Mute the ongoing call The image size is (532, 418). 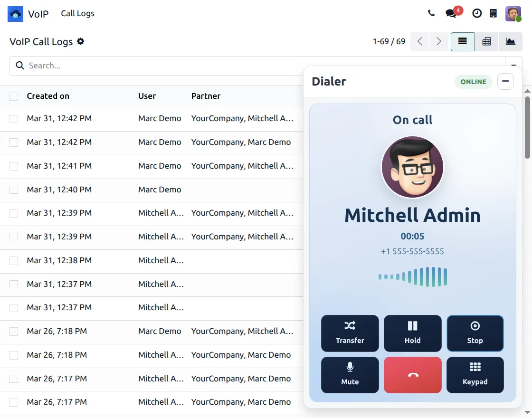(350, 375)
